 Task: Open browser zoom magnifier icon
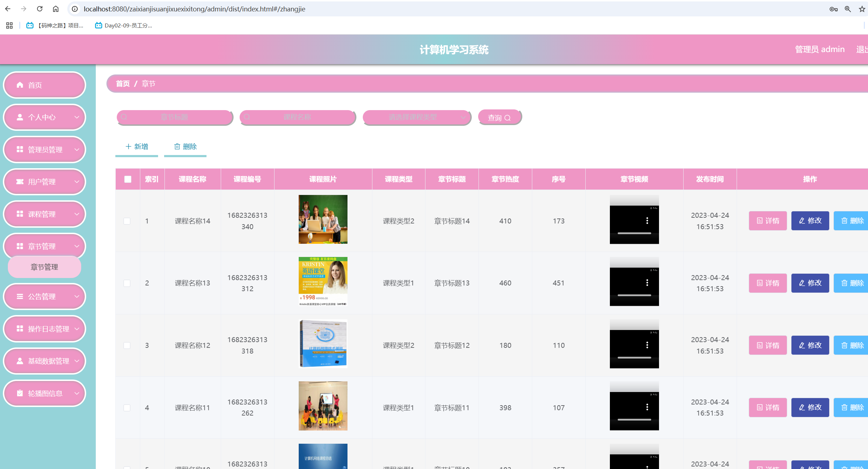pos(848,9)
